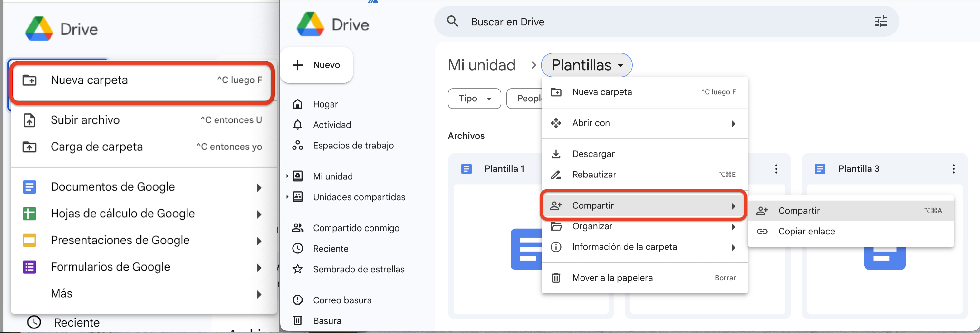
Task: Click the Google Drive logo on right
Action: click(x=310, y=25)
